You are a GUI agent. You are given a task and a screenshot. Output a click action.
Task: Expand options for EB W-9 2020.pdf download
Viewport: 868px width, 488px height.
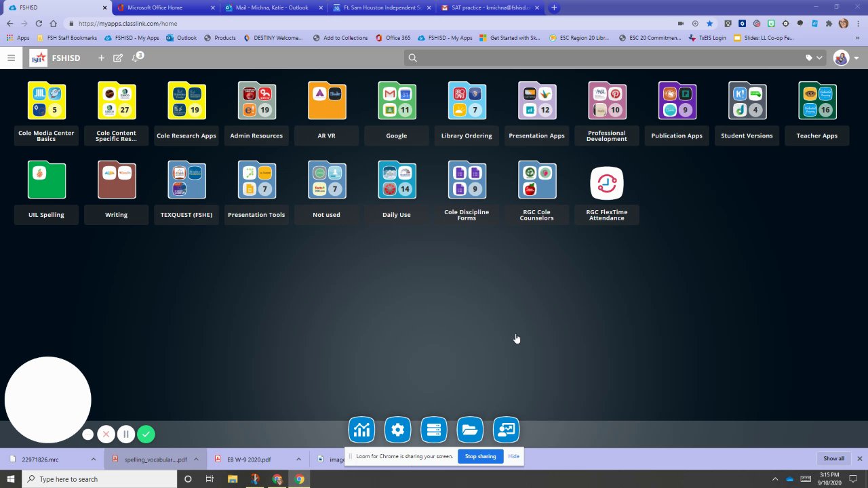click(x=298, y=460)
